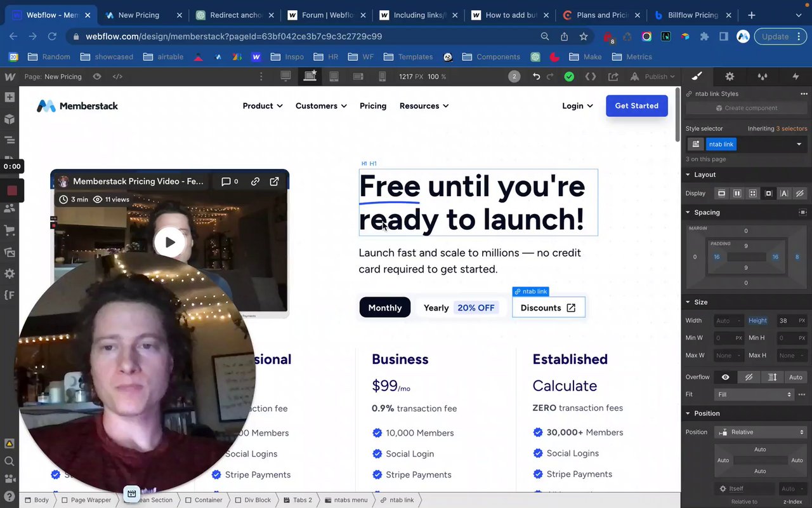
Task: Set display to flex
Action: pos(737,193)
